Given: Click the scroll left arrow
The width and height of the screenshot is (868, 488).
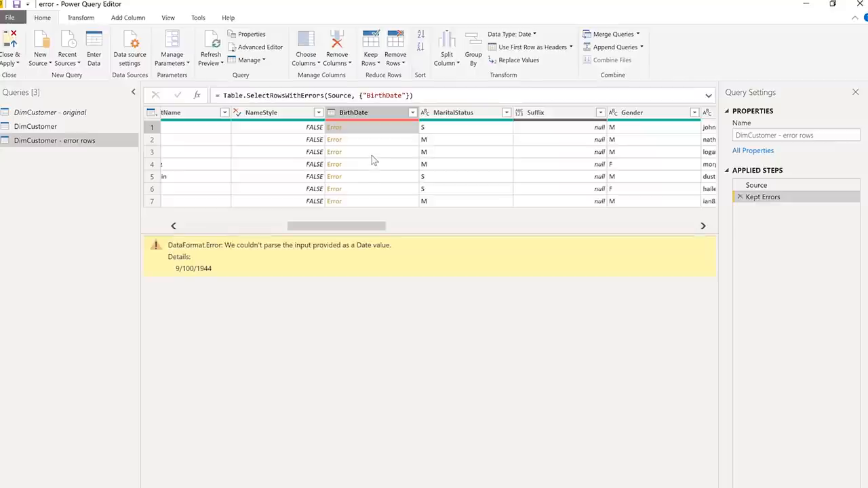Looking at the screenshot, I should tap(173, 226).
